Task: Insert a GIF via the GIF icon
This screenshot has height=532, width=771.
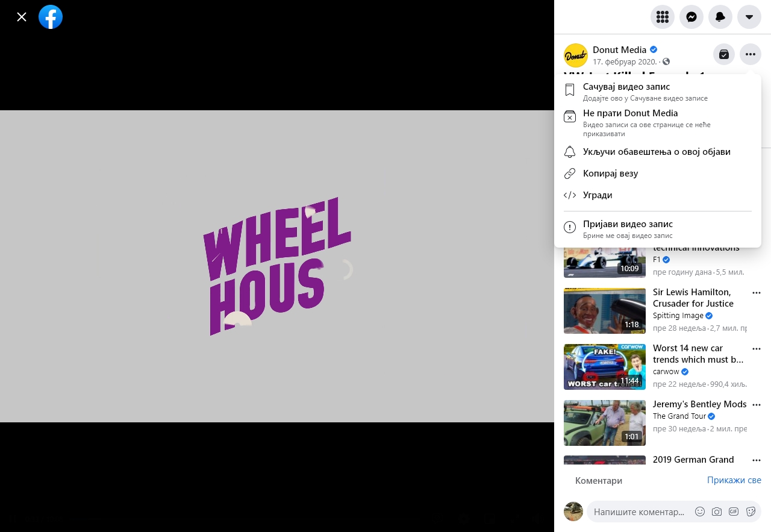Action: pos(734,512)
